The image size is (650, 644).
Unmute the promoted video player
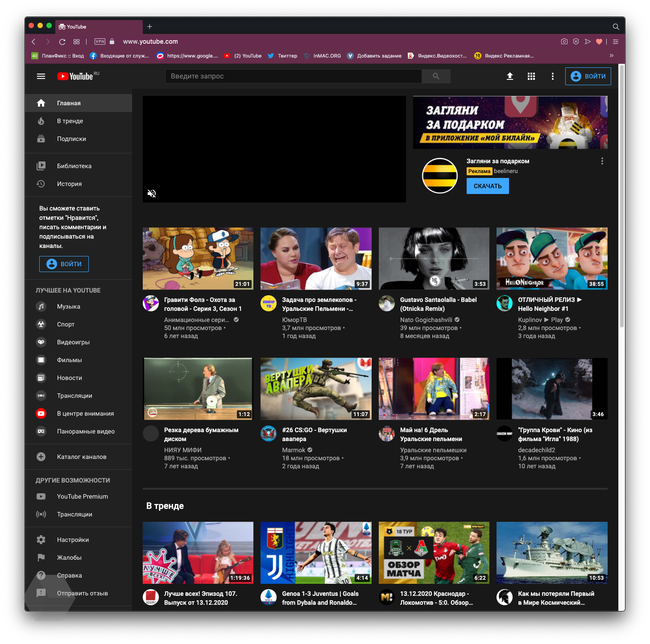pyautogui.click(x=152, y=193)
